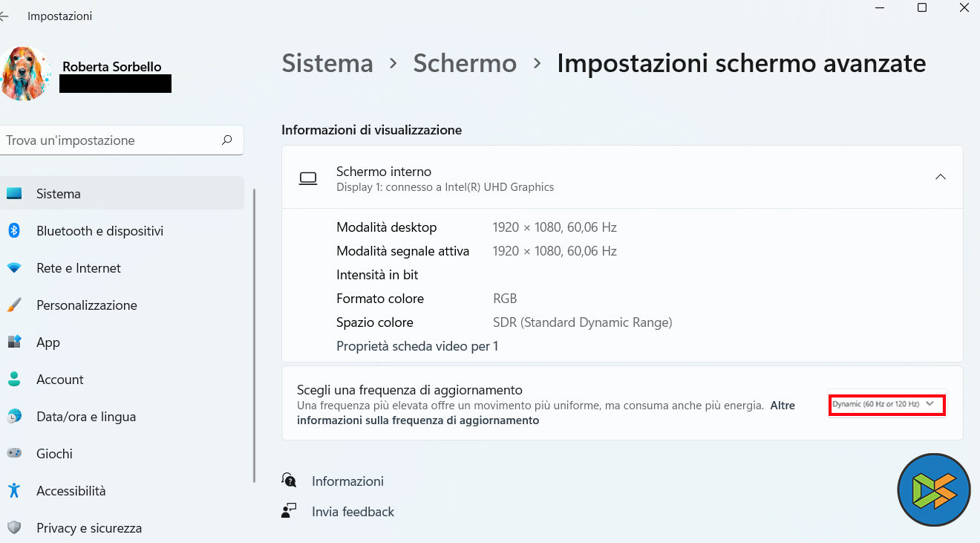The height and width of the screenshot is (543, 980).
Task: Click the Bluetooth e dispositivi icon
Action: [14, 230]
